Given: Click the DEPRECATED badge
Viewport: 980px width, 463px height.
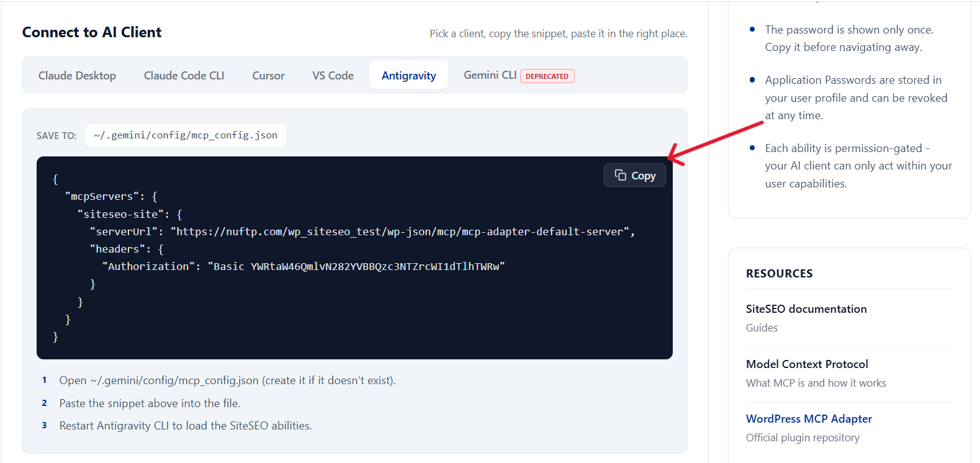Looking at the screenshot, I should click(x=547, y=76).
